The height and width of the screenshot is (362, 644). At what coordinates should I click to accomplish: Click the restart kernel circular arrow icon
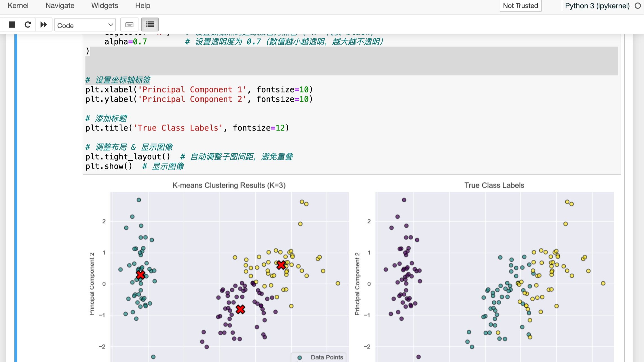pos(28,25)
